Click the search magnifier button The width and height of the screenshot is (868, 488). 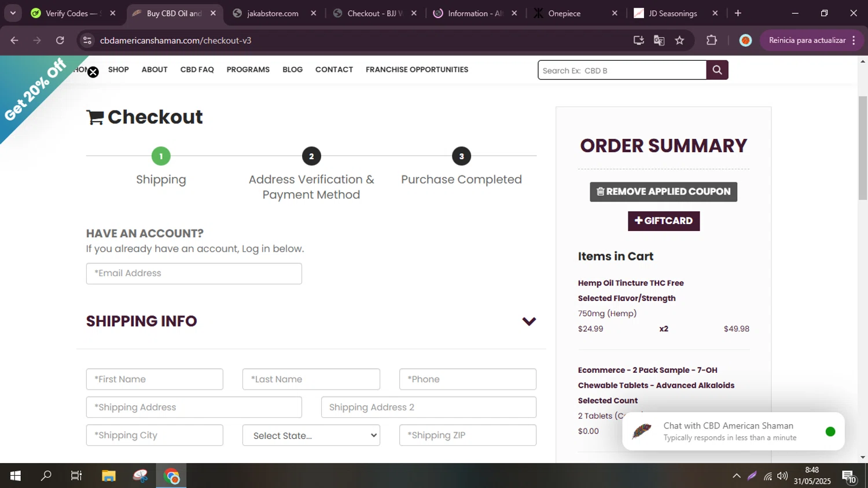click(x=717, y=70)
